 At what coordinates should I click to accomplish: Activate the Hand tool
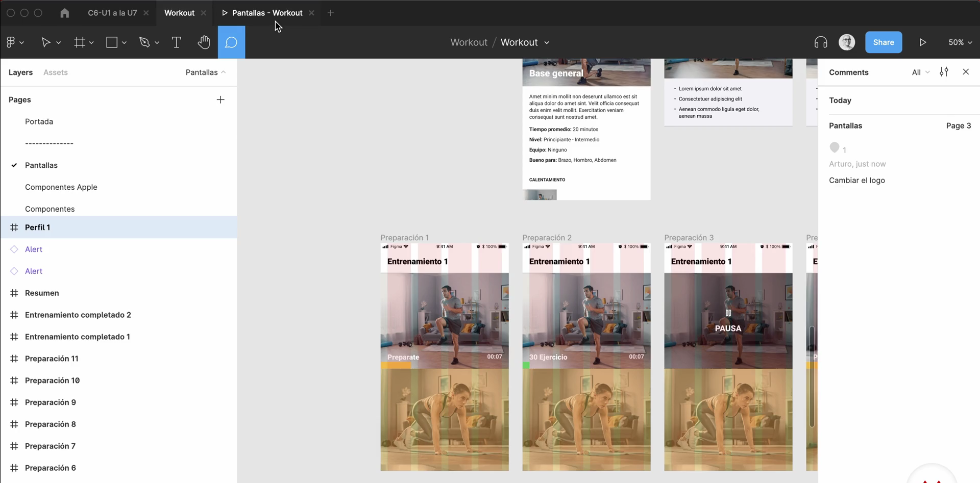204,42
